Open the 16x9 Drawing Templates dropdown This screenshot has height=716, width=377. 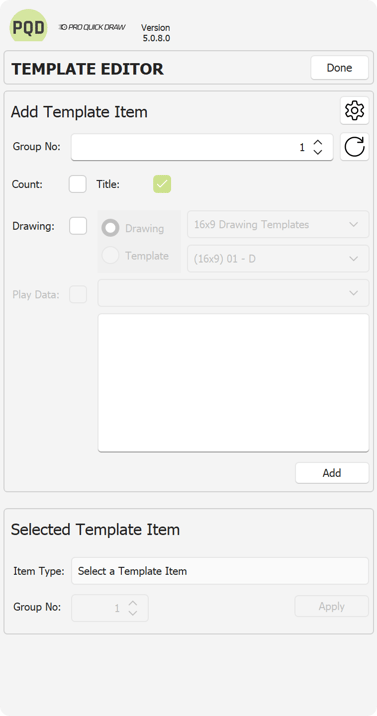278,224
